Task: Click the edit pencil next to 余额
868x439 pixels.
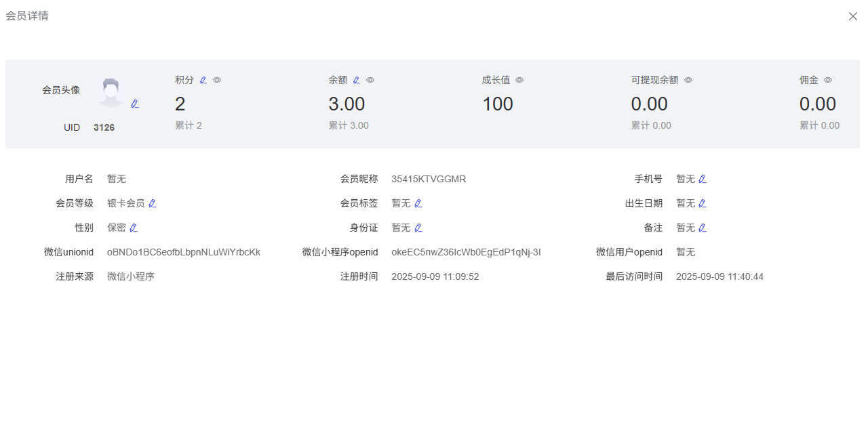Action: pyautogui.click(x=357, y=80)
